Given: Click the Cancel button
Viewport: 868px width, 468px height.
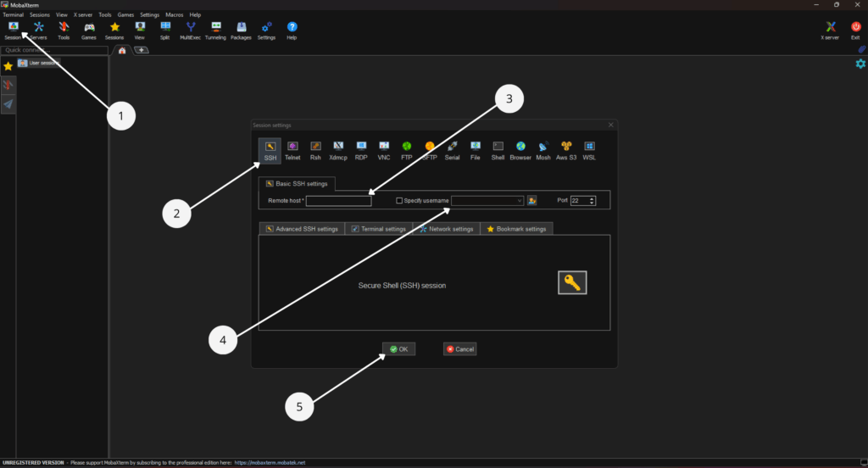Looking at the screenshot, I should [x=459, y=348].
